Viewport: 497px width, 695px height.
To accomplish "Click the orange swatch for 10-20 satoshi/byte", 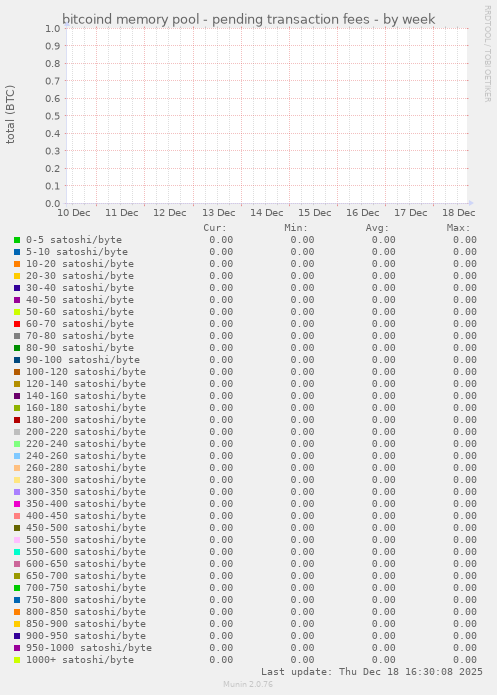I will pyautogui.click(x=17, y=264).
